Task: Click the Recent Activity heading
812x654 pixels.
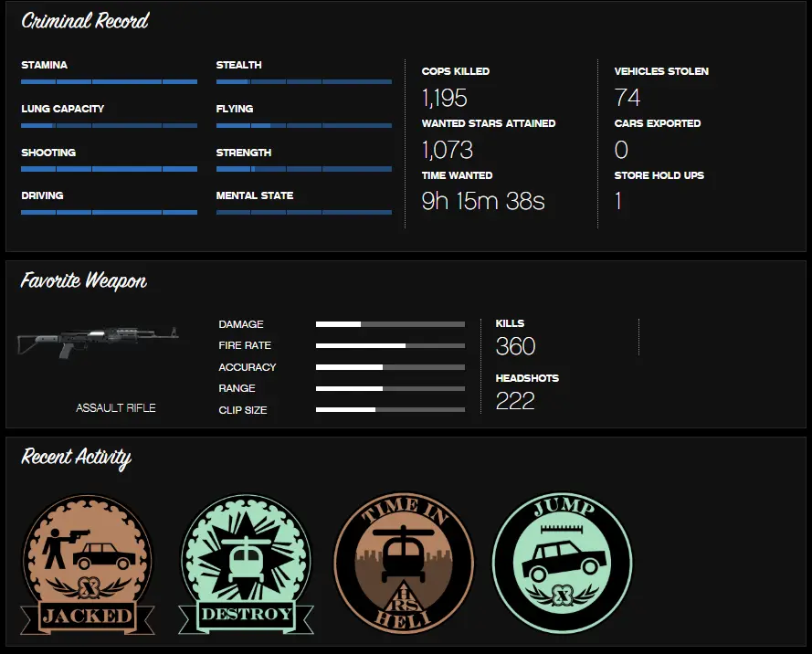Action: click(76, 457)
